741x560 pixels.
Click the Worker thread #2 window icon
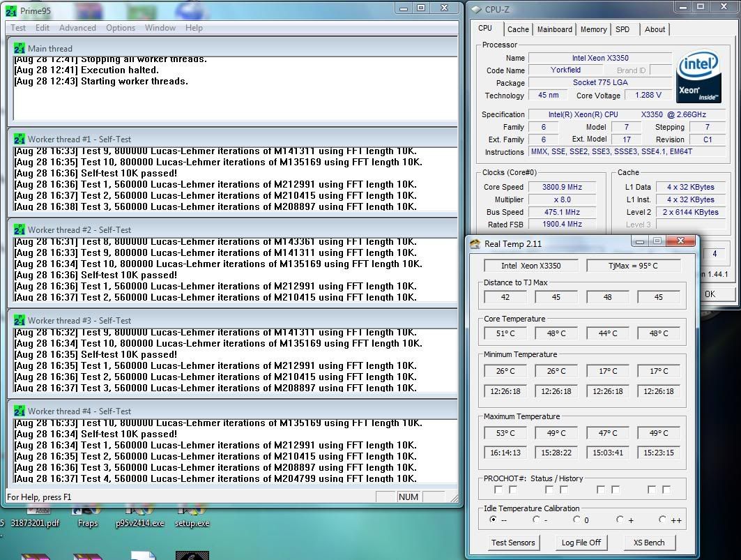(x=20, y=230)
